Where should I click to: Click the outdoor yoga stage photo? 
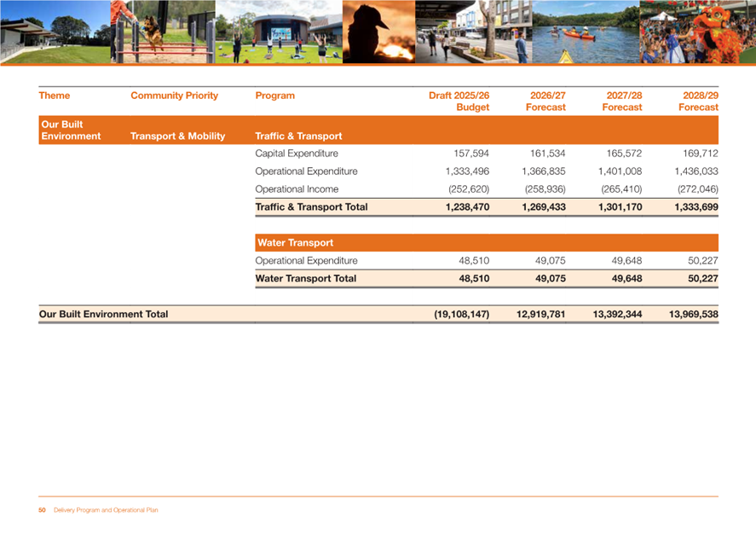tap(280, 32)
